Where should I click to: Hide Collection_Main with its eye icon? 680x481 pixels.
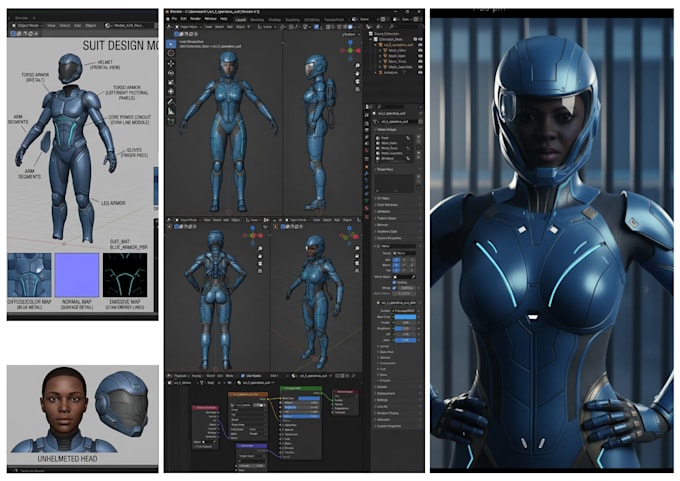[420, 39]
